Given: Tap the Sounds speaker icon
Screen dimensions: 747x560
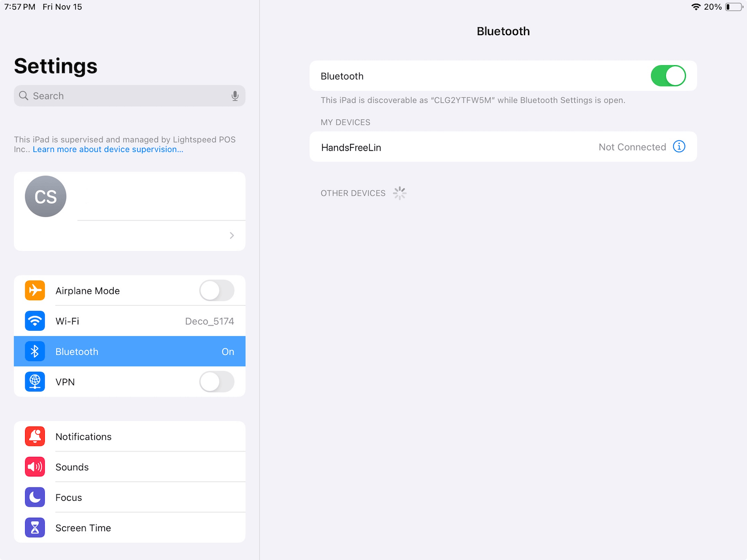Looking at the screenshot, I should (35, 467).
